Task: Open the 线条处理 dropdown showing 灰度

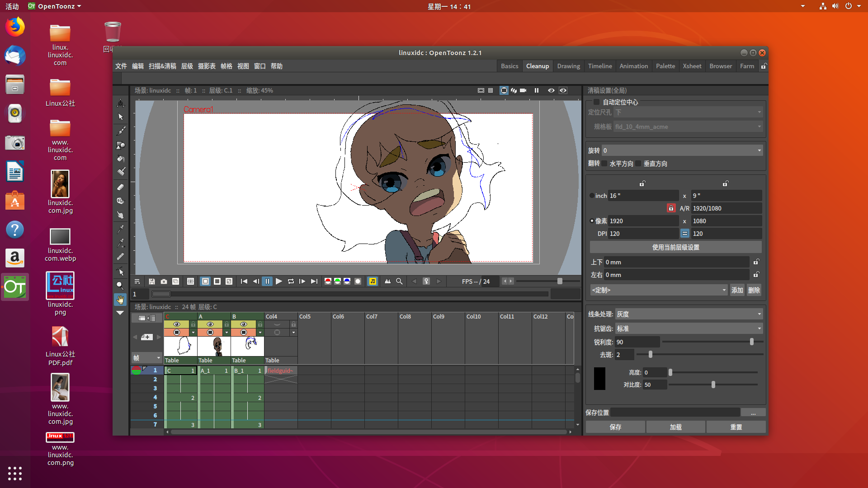Action: (689, 314)
